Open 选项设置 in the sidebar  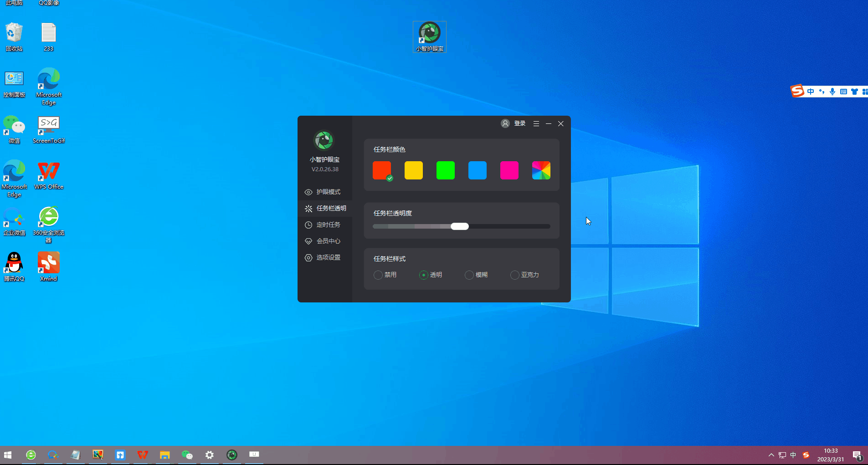(329, 257)
